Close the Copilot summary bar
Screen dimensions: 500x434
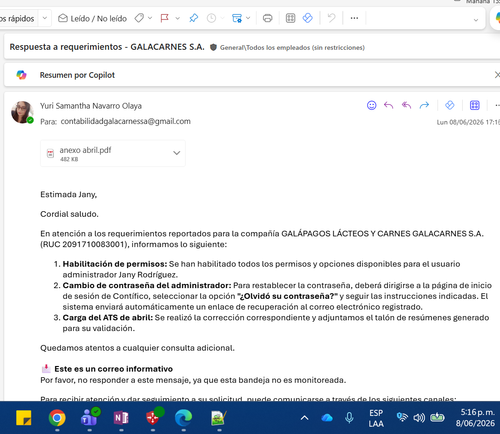point(497,75)
